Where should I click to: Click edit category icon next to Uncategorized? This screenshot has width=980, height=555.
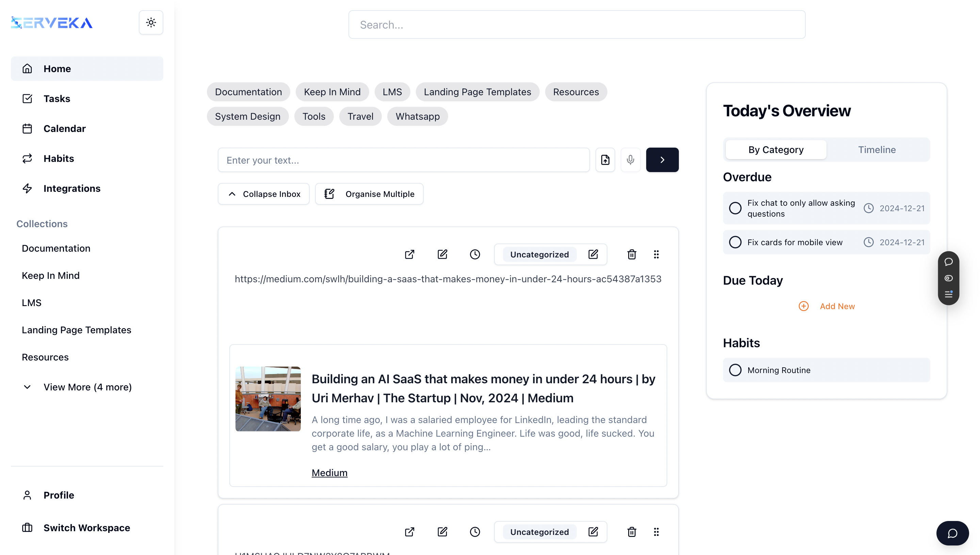(x=593, y=254)
